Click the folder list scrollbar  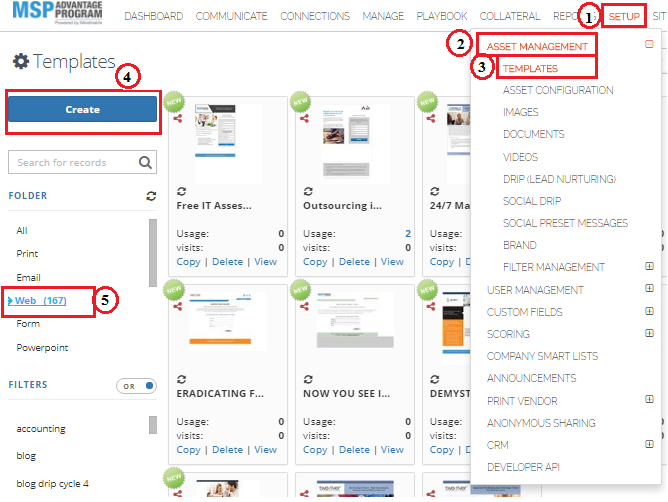[x=153, y=253]
